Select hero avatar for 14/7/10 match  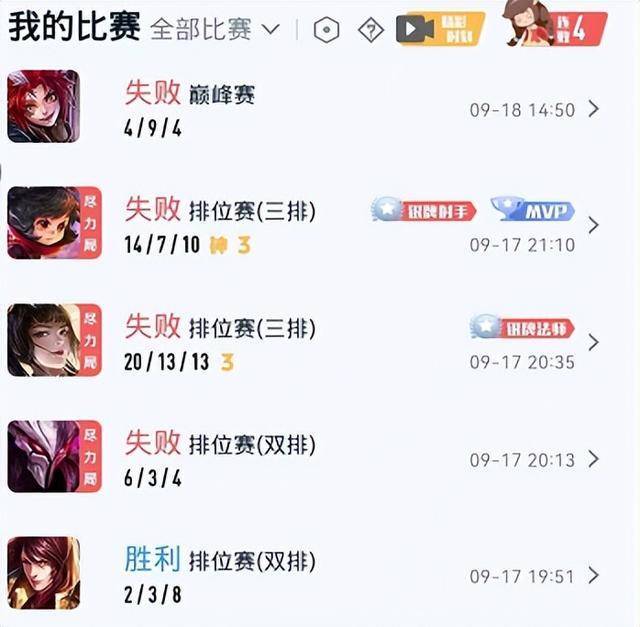pos(54,223)
